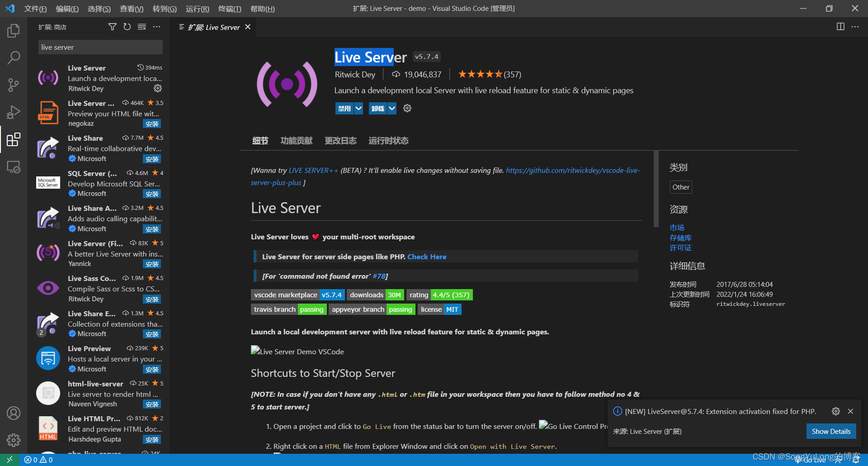Expand the uninstall button dropdown arrow
Viewport: 868px width, 466px height.
click(x=392, y=108)
